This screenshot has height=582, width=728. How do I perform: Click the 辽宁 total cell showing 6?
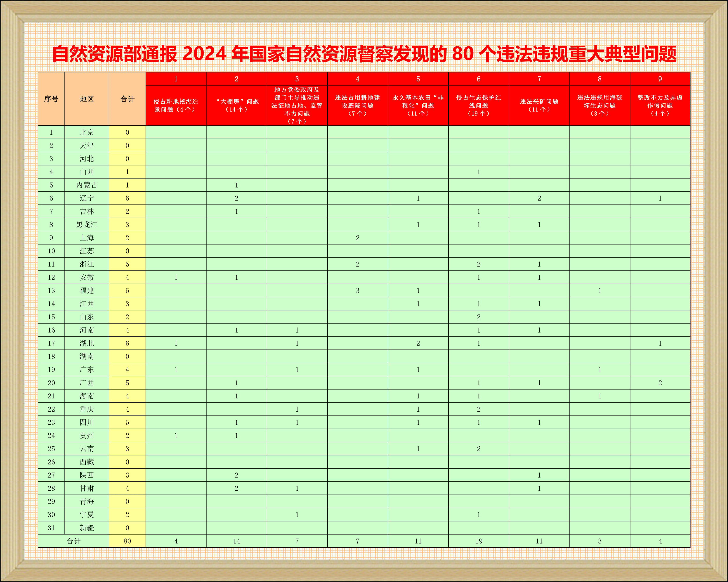127,198
